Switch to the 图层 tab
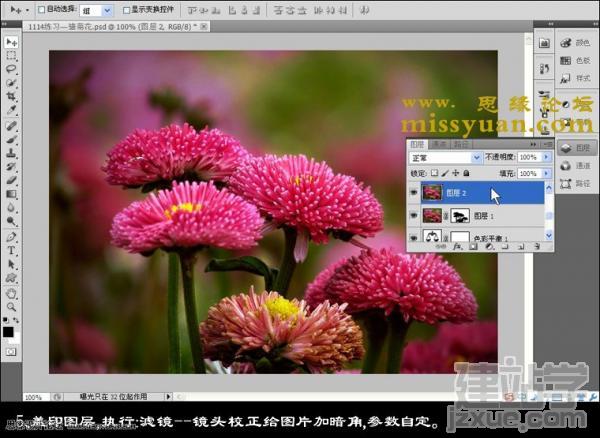 pos(417,144)
